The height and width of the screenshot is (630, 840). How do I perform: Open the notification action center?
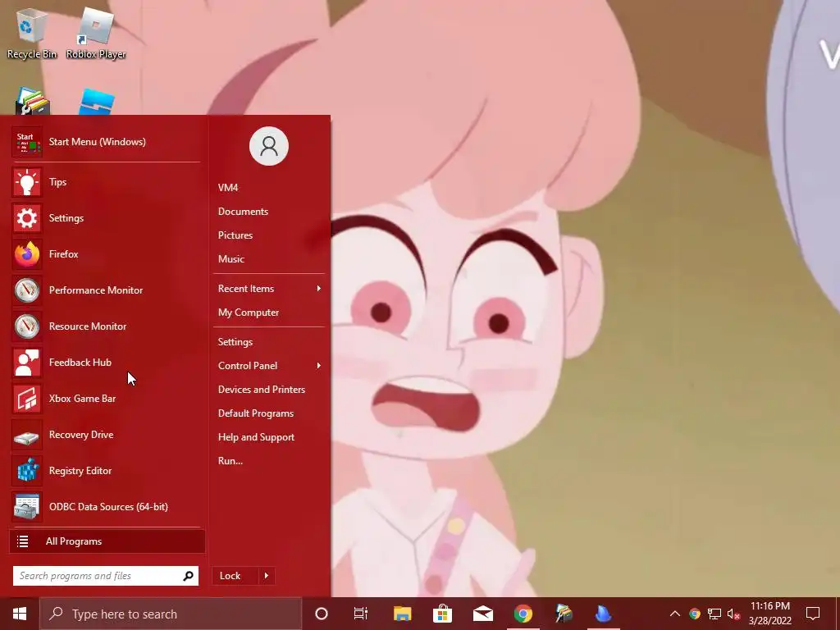click(x=813, y=614)
